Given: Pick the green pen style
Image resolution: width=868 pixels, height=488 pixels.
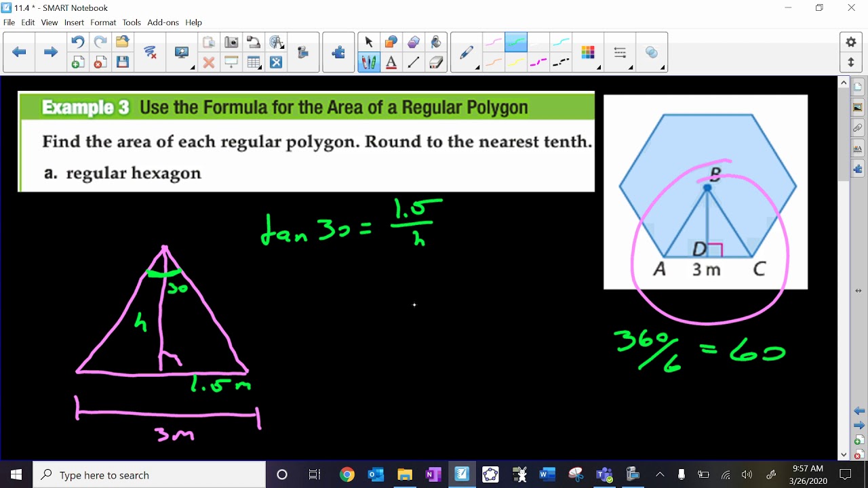Looking at the screenshot, I should pyautogui.click(x=516, y=43).
